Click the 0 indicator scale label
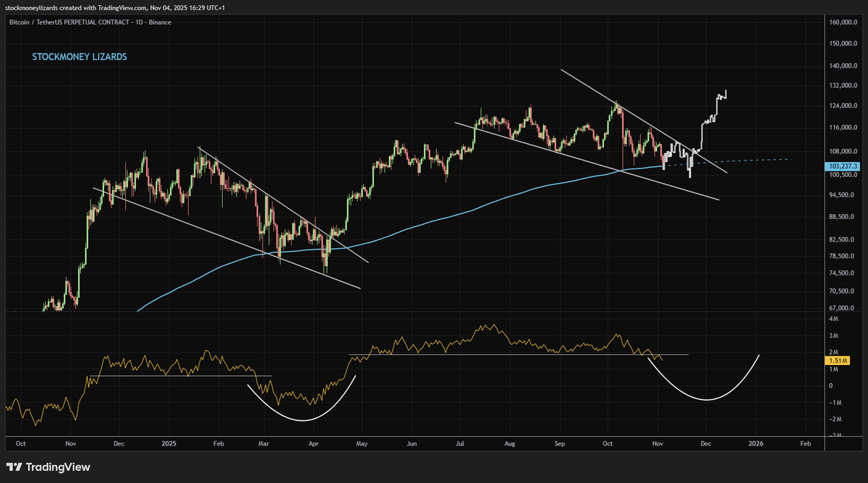868x483 pixels. [x=831, y=385]
